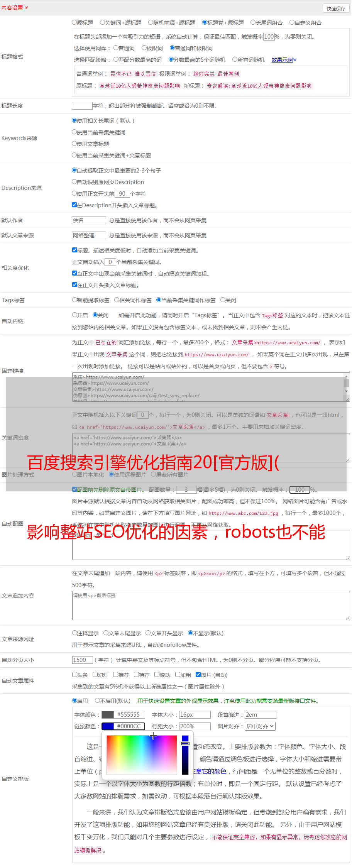The image size is (352, 868).
Task: Edit the 触发概率 100% field in title format
Action: (x=269, y=37)
